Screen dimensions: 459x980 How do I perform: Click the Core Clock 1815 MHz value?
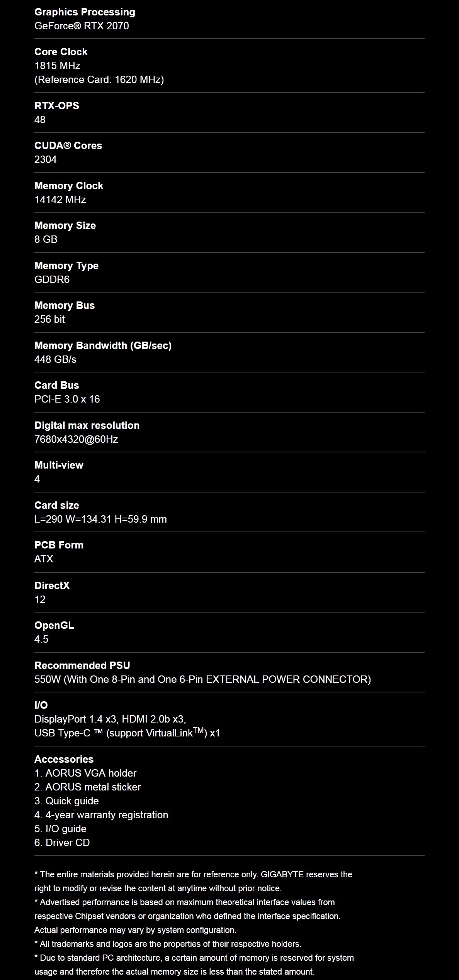tap(57, 66)
